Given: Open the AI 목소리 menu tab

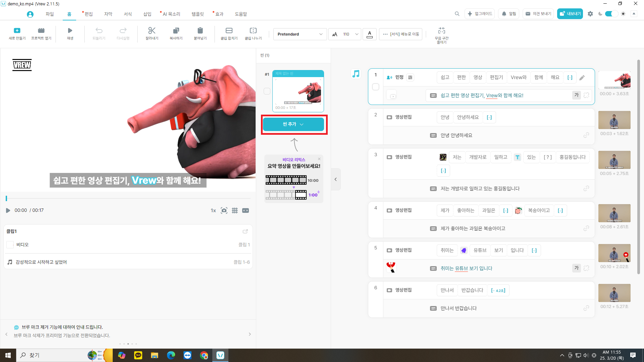Looking at the screenshot, I should 171,14.
